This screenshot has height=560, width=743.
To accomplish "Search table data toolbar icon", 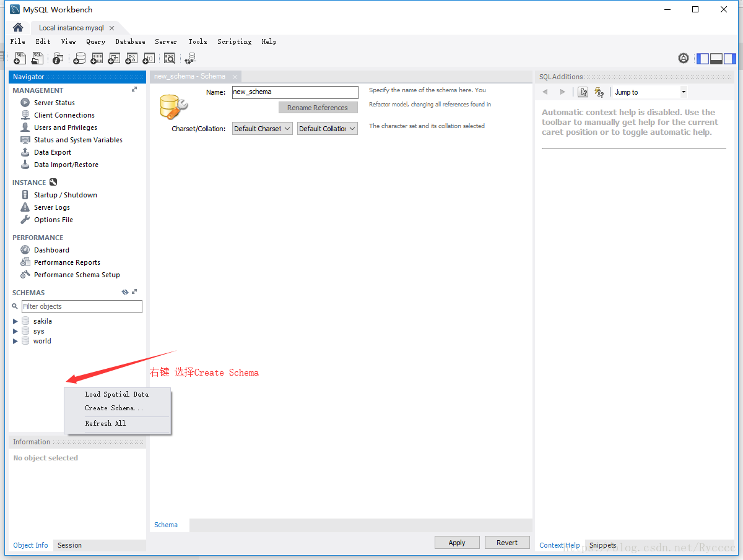I will (169, 58).
